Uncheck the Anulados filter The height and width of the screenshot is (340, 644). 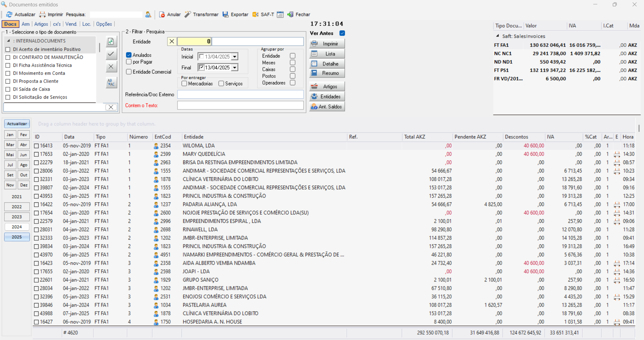pyautogui.click(x=129, y=55)
